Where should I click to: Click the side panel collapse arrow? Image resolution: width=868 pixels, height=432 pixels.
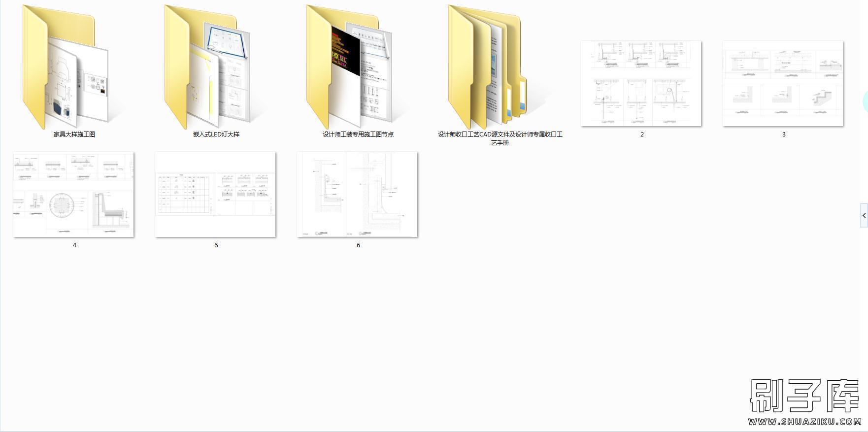[x=864, y=215]
